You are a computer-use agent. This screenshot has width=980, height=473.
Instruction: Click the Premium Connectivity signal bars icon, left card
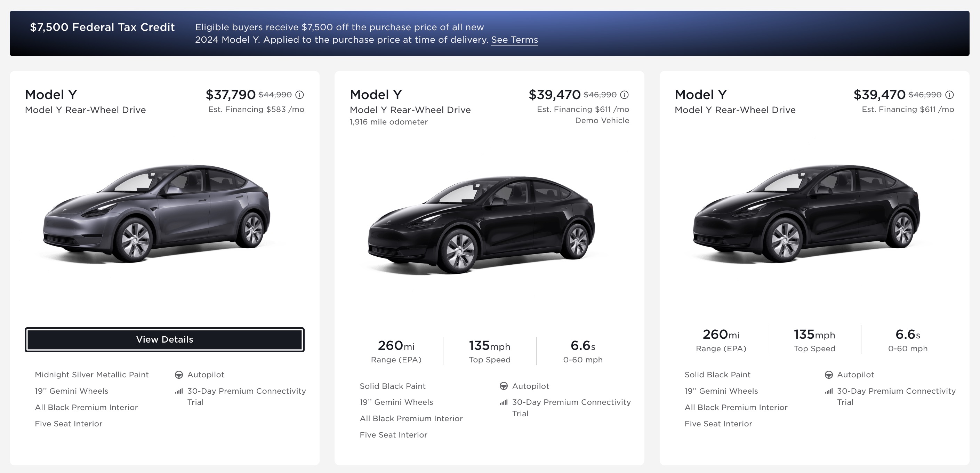click(x=179, y=391)
